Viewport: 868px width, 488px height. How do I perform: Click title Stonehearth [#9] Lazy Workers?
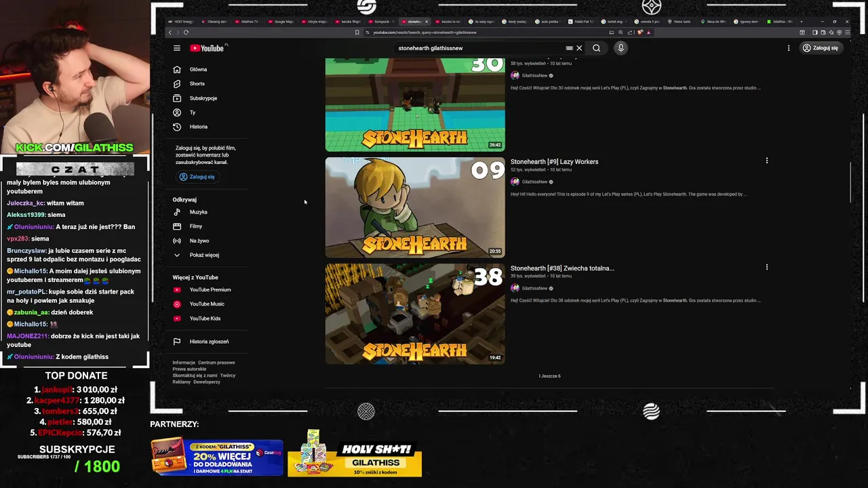point(554,162)
